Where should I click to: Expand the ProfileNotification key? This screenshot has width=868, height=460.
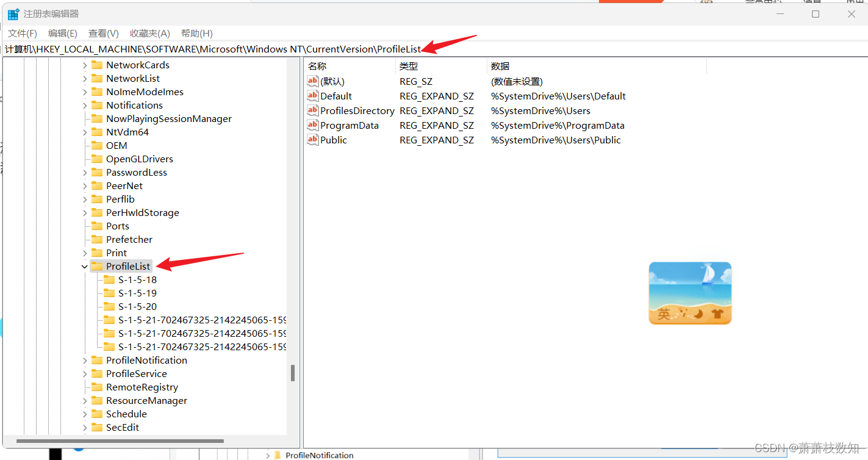[85, 361]
